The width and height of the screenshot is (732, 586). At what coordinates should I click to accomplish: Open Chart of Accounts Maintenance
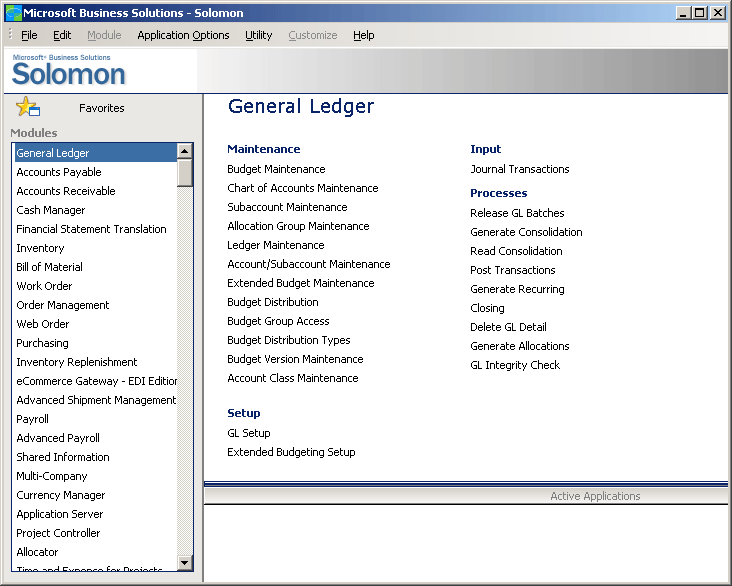(303, 188)
